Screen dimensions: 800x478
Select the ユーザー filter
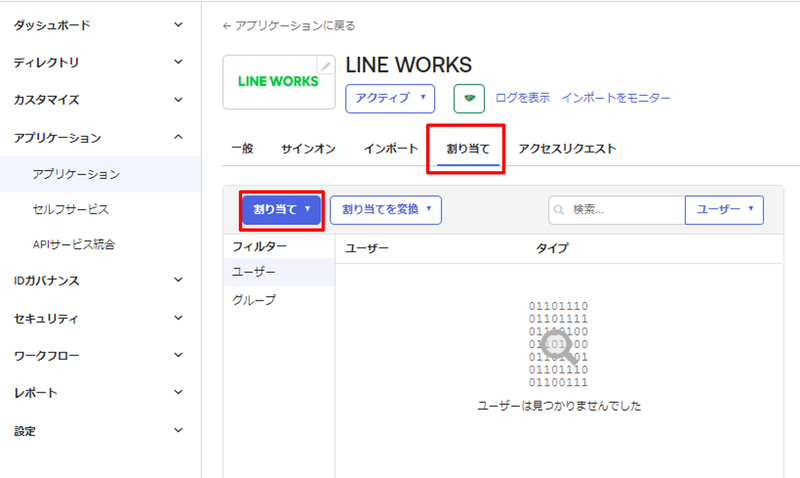[x=279, y=272]
